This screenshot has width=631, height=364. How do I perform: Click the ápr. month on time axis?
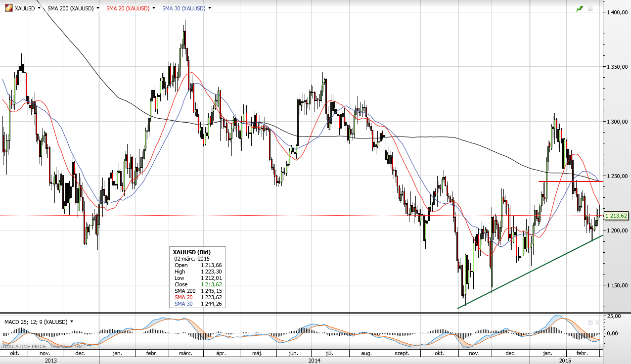click(x=221, y=354)
